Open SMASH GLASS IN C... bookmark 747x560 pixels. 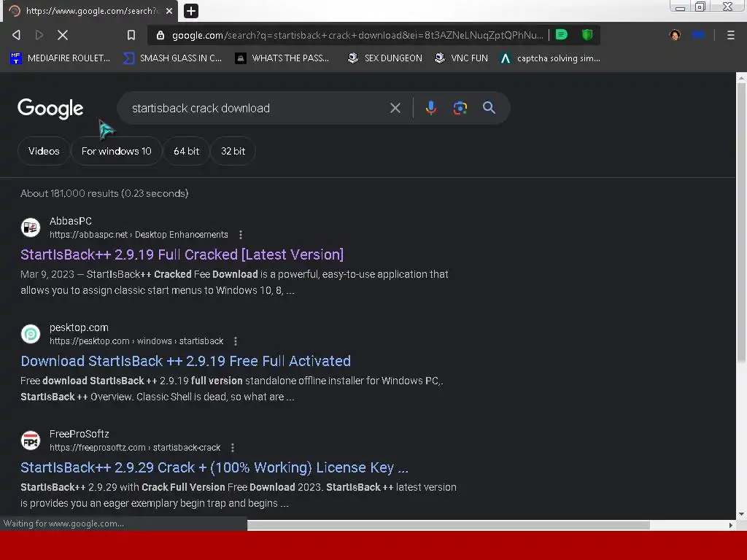point(172,58)
